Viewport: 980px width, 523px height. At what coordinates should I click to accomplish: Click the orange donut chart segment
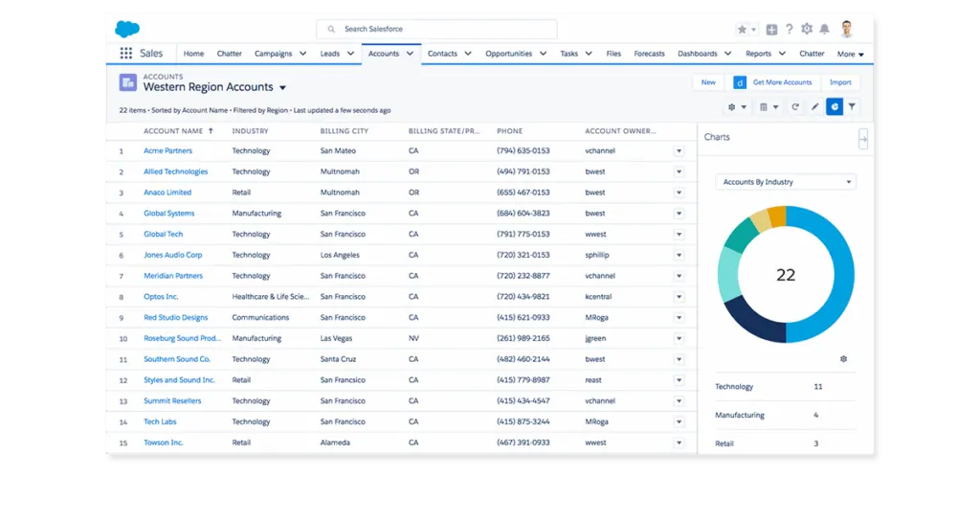pos(776,216)
